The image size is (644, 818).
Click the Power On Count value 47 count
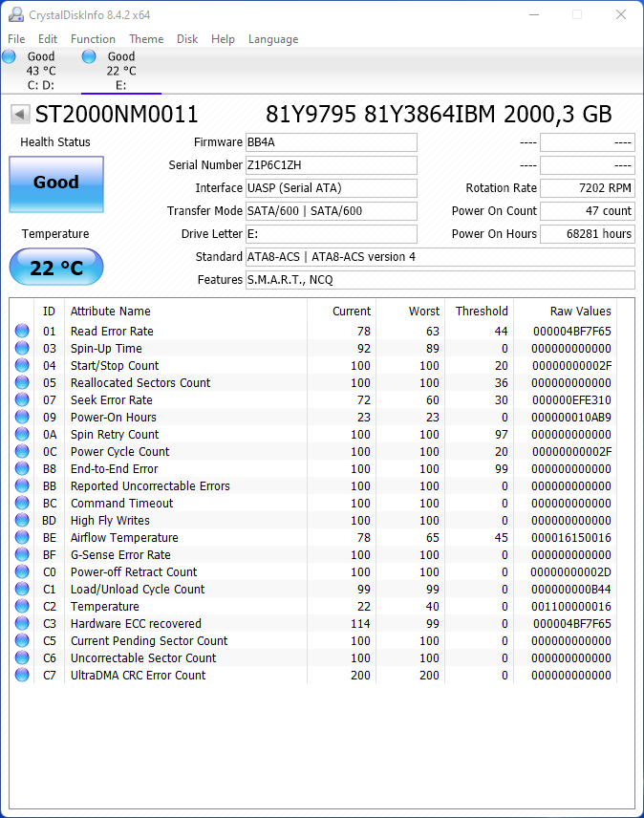(x=588, y=211)
